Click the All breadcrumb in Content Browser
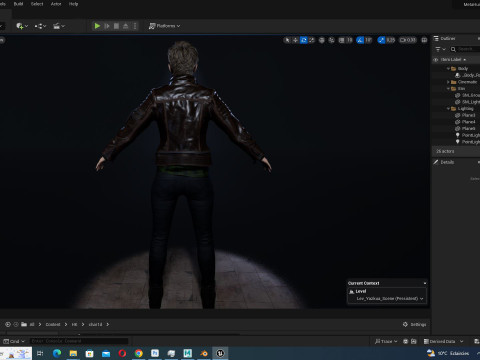This screenshot has width=480, height=360. [32, 325]
